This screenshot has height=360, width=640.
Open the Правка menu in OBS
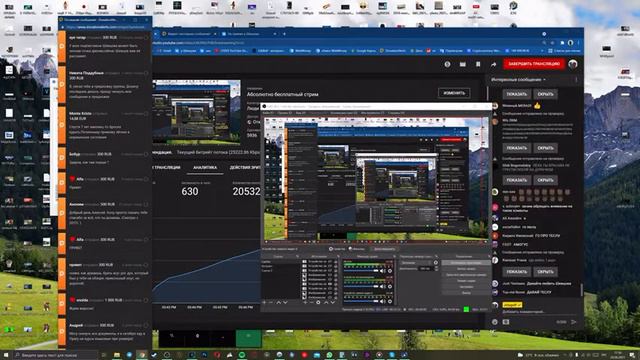click(x=284, y=113)
